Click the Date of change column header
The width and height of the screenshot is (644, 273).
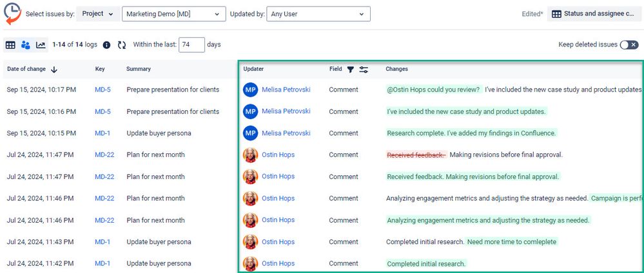coord(26,69)
